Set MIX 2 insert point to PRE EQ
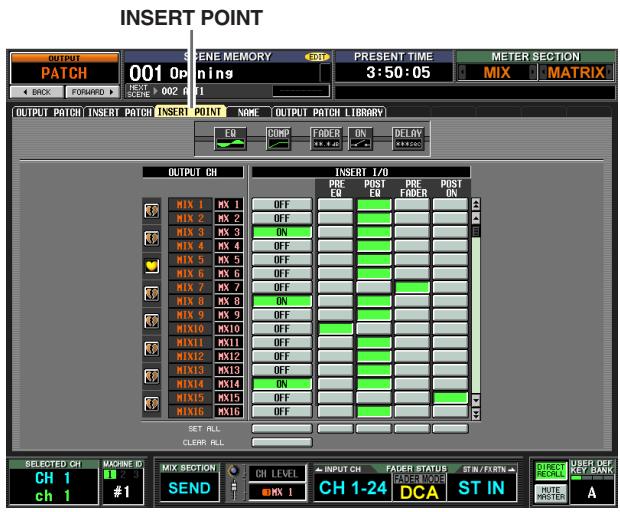 pyautogui.click(x=335, y=218)
